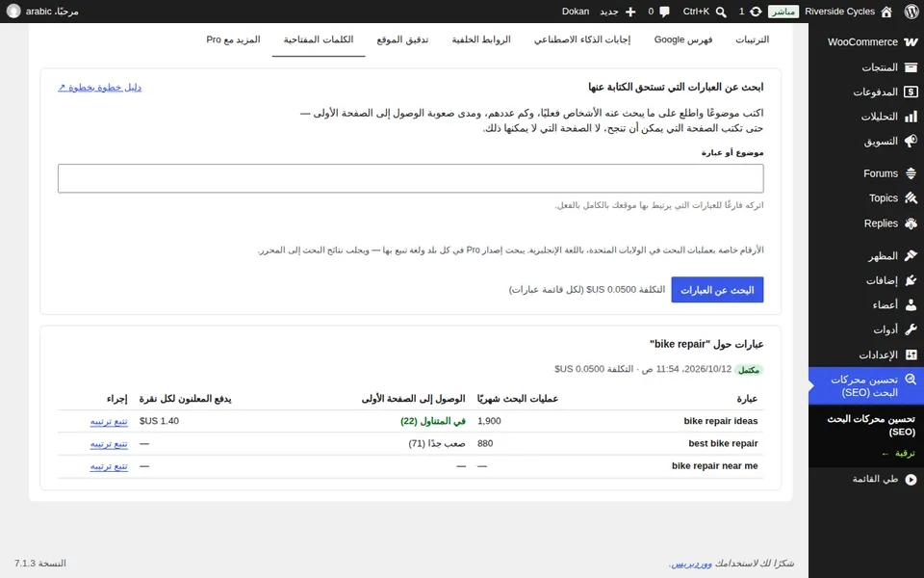Click the plugins (إضافات) plug icon
Viewport: 924px width, 578px height.
click(x=911, y=280)
